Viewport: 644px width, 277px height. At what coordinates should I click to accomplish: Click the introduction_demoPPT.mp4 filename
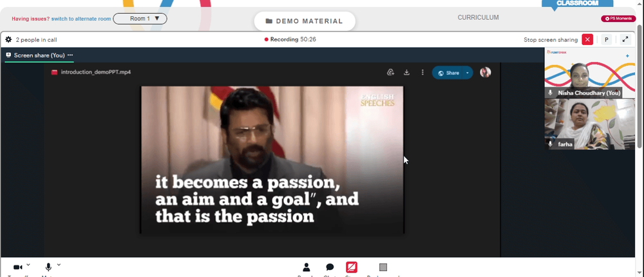point(96,72)
